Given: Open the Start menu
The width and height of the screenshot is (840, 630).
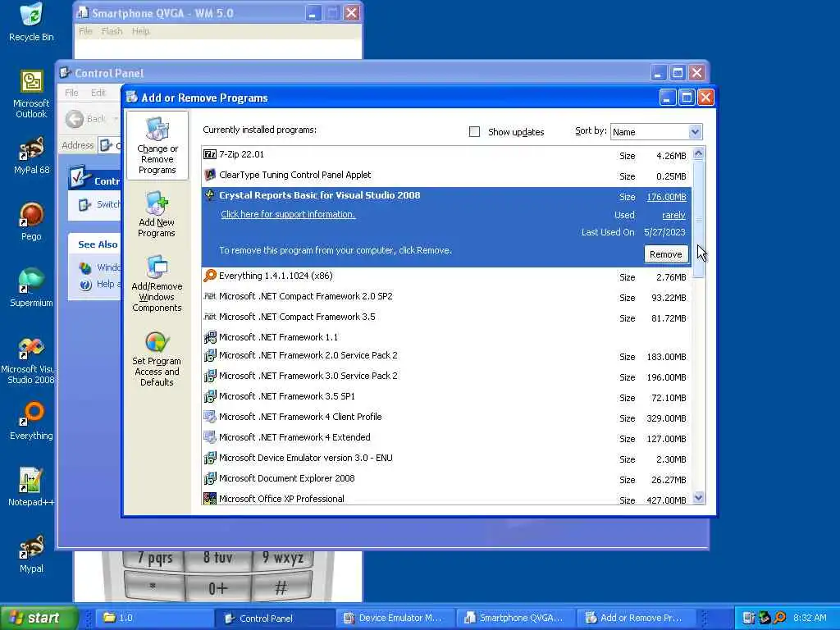Looking at the screenshot, I should click(38, 618).
